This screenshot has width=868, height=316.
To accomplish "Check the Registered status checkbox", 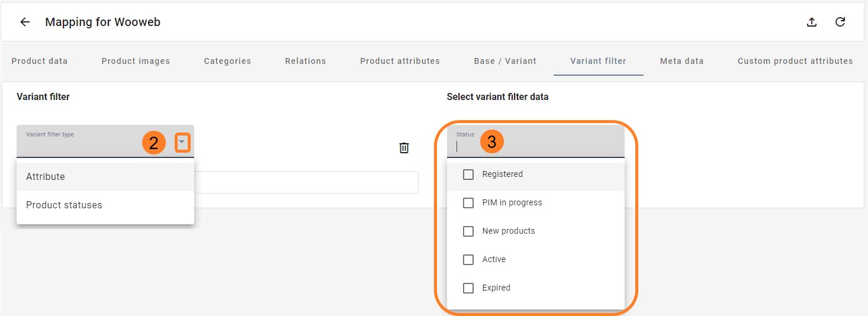I will pyautogui.click(x=468, y=175).
